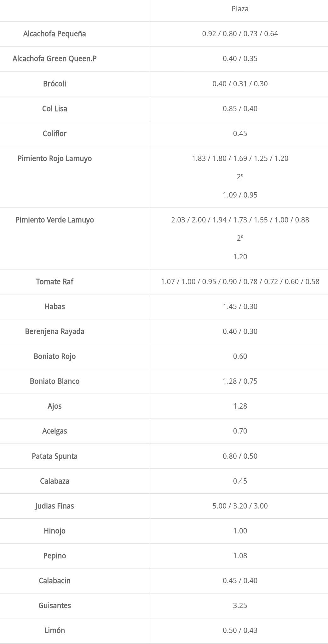Select the Boniato Blanco row label

tap(55, 381)
